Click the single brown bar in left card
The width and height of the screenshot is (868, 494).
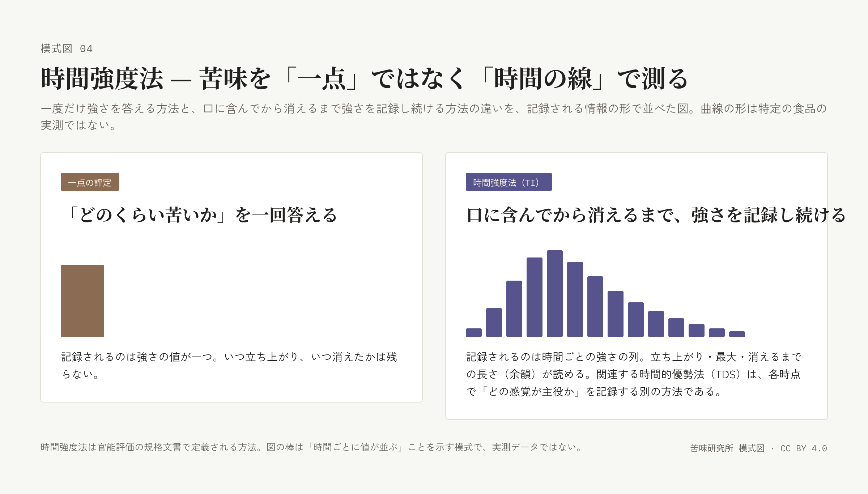82,301
